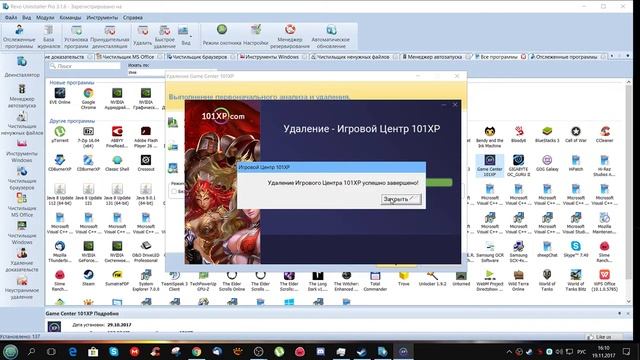Select Steam in the program list
The image size is (640, 360).
coord(88,278)
